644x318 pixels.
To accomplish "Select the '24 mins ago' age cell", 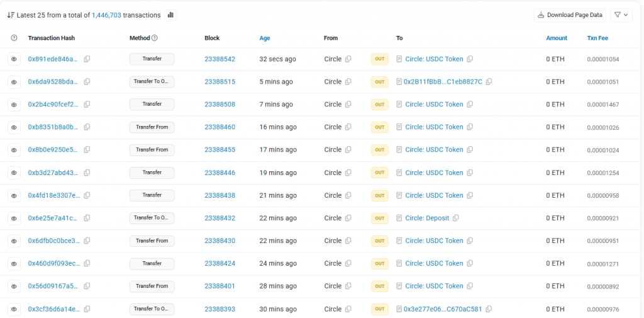I will pos(278,263).
